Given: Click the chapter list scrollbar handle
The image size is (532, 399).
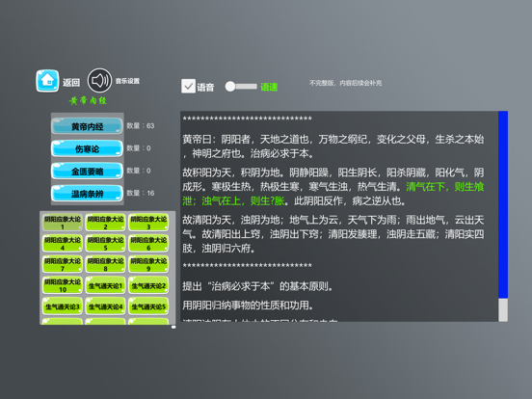Looking at the screenshot, I should coord(173,327).
